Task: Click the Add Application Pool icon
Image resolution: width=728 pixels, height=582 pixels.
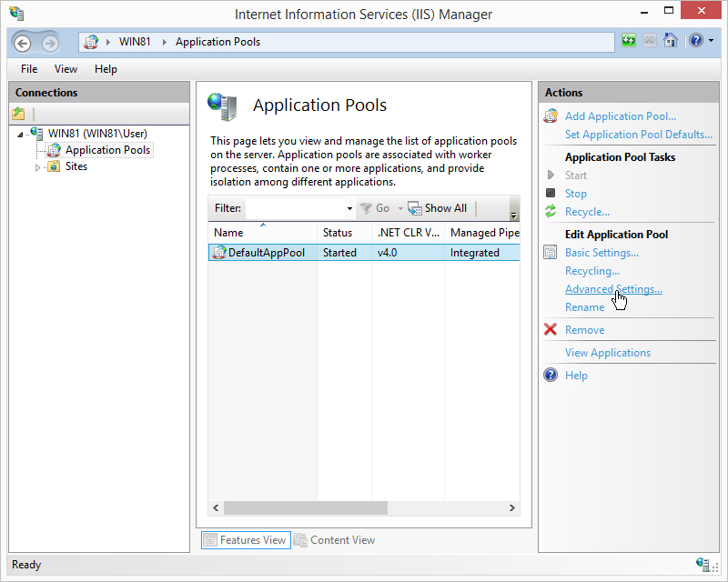Action: tap(551, 116)
